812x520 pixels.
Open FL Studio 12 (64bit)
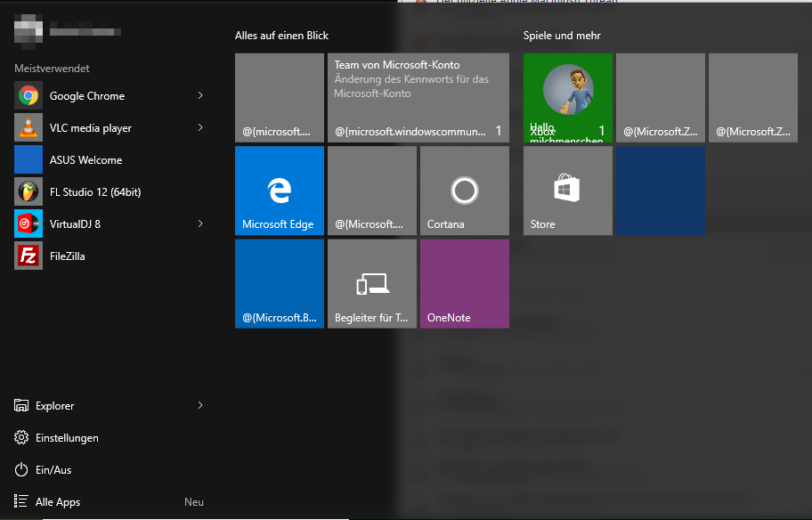pyautogui.click(x=94, y=192)
